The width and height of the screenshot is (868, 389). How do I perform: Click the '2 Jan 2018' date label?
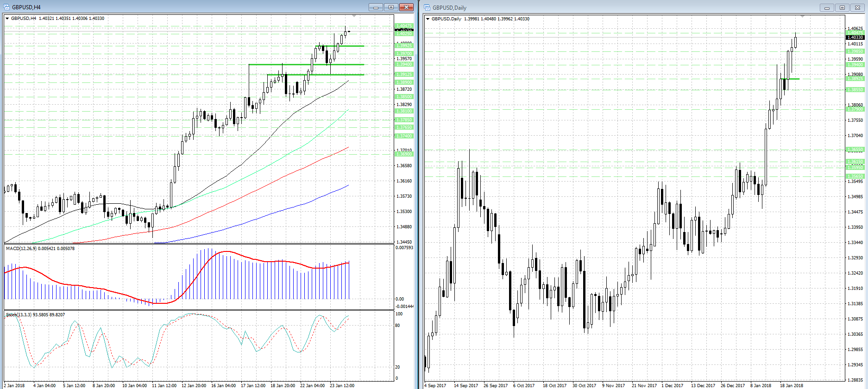coord(14,385)
